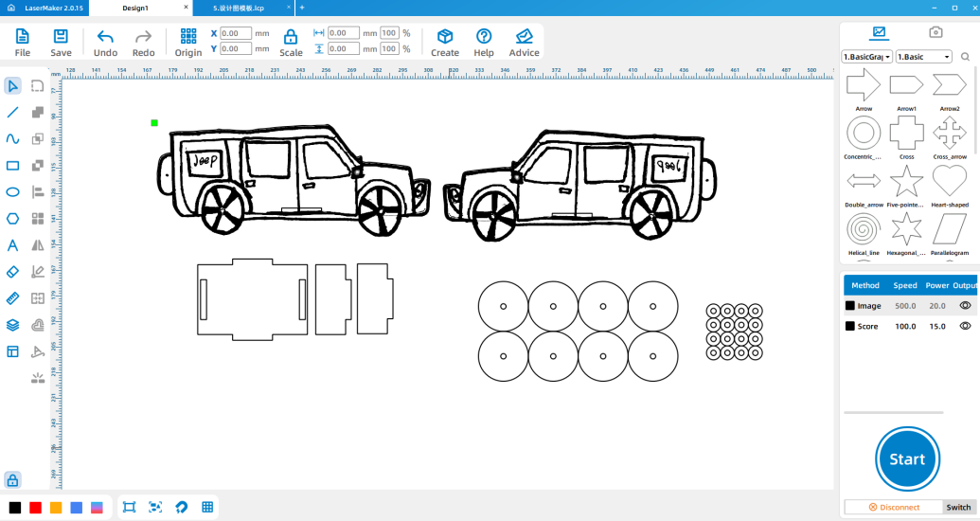Select the text tool

(x=12, y=245)
